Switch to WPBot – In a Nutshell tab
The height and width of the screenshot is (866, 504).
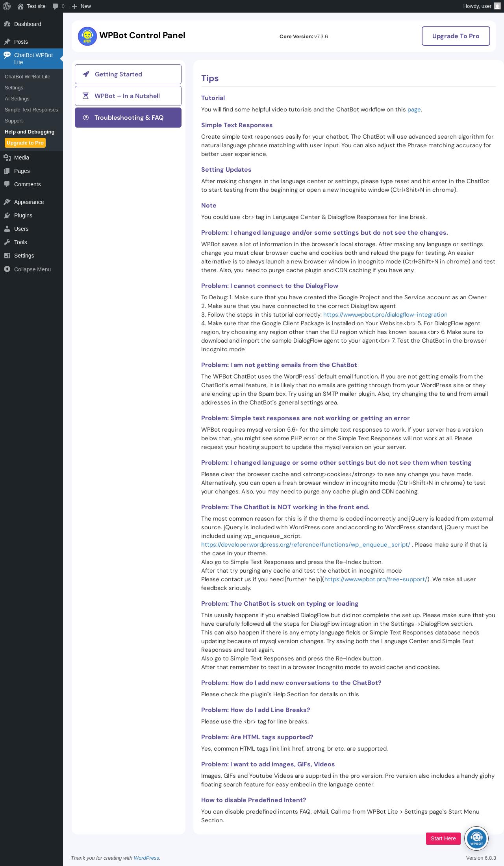[128, 96]
